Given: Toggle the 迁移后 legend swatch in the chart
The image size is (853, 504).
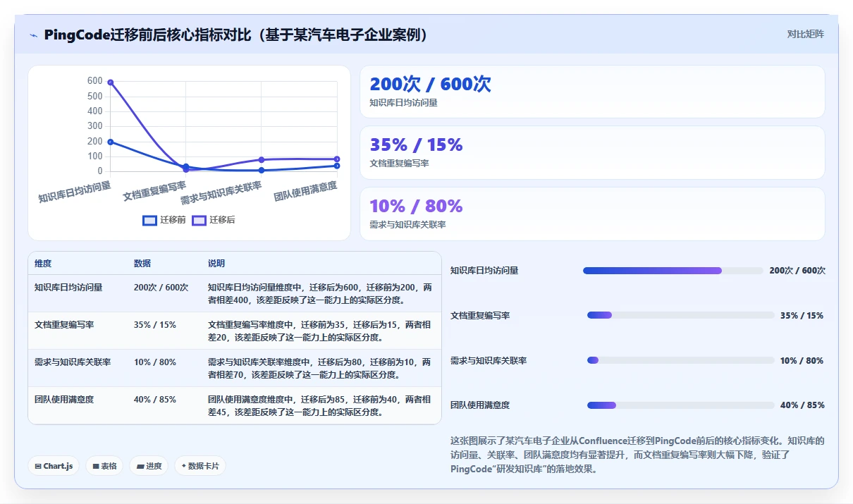Looking at the screenshot, I should click(199, 220).
